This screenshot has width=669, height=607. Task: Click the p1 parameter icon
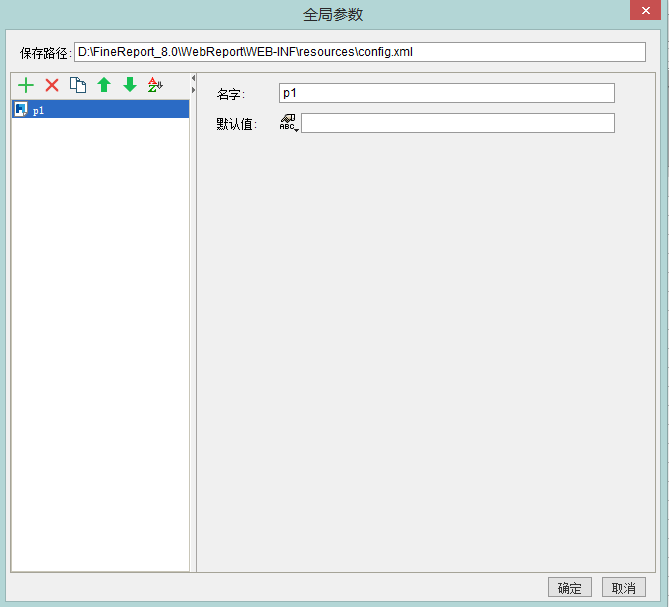pos(21,109)
